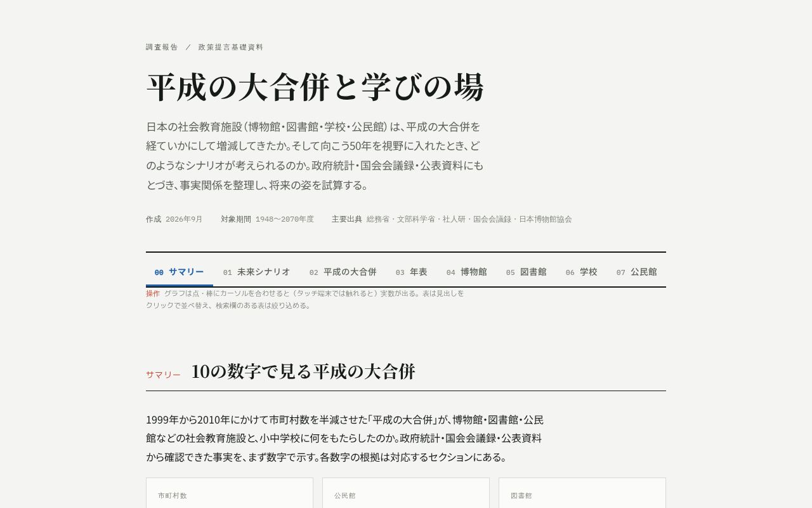This screenshot has height=508, width=812.
Task: Click the 政策提言基礎資料 breadcrumb label
Action: click(230, 47)
